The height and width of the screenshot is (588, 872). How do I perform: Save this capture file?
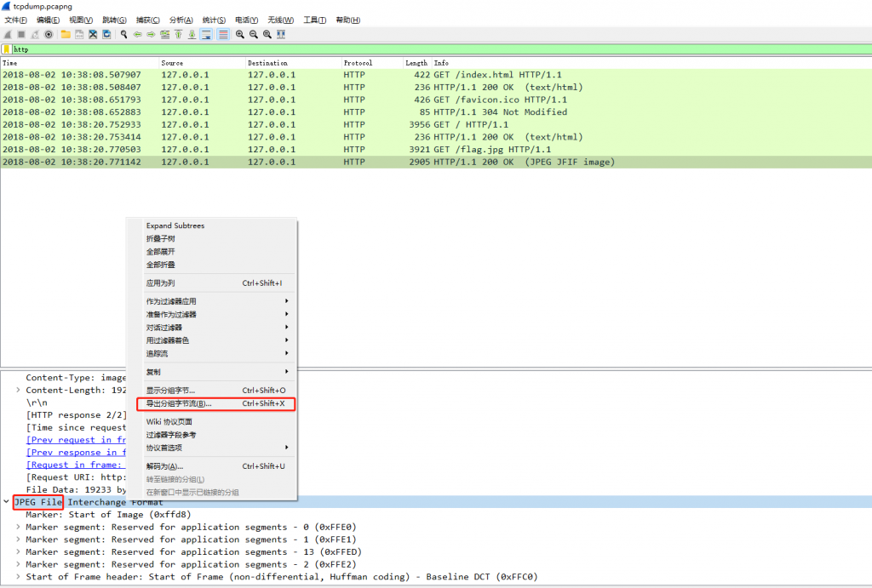(79, 34)
